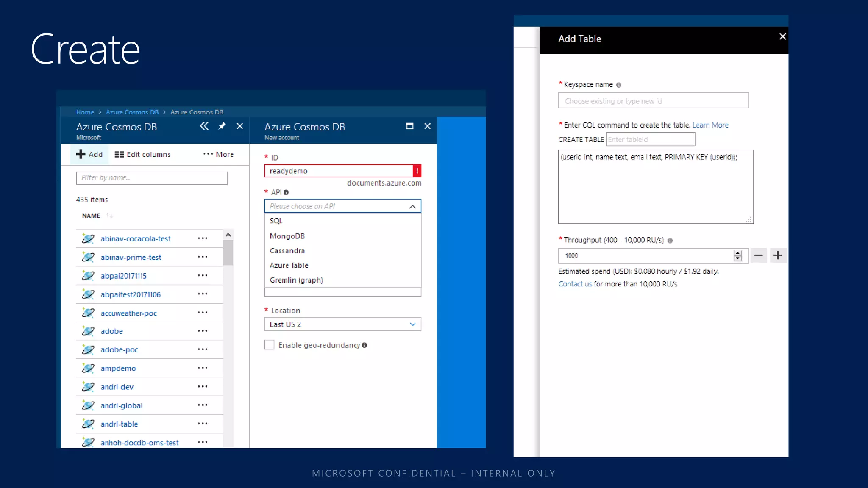Open the Learn More link

pyautogui.click(x=710, y=125)
